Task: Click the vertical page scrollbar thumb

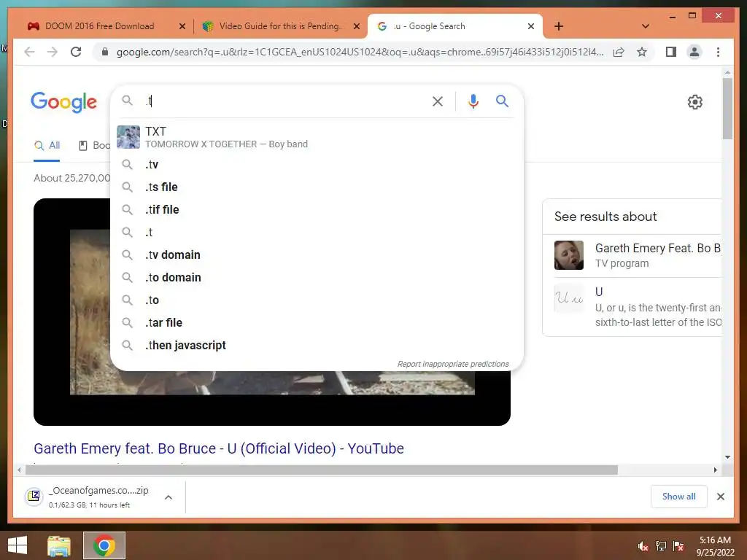Action: click(727, 109)
